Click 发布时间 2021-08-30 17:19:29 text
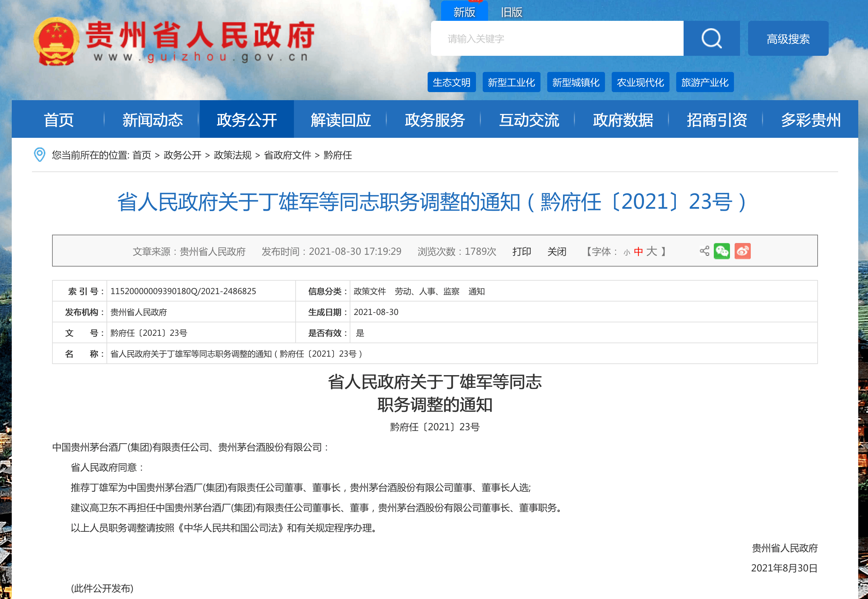The height and width of the screenshot is (599, 868). (332, 251)
